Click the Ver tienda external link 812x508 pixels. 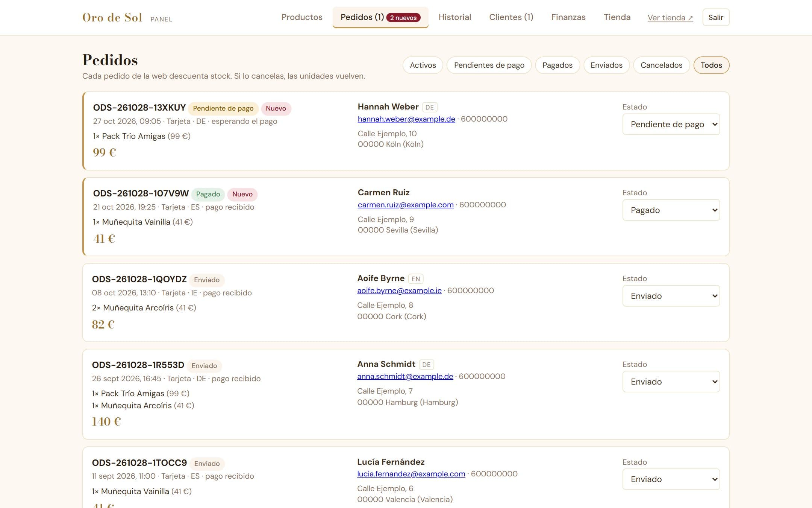(670, 18)
